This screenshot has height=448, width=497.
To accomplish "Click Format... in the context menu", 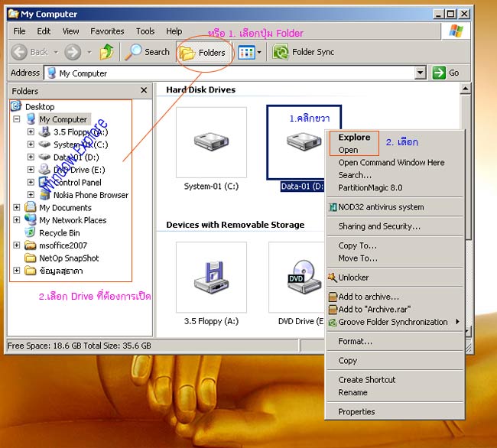I will pyautogui.click(x=355, y=341).
